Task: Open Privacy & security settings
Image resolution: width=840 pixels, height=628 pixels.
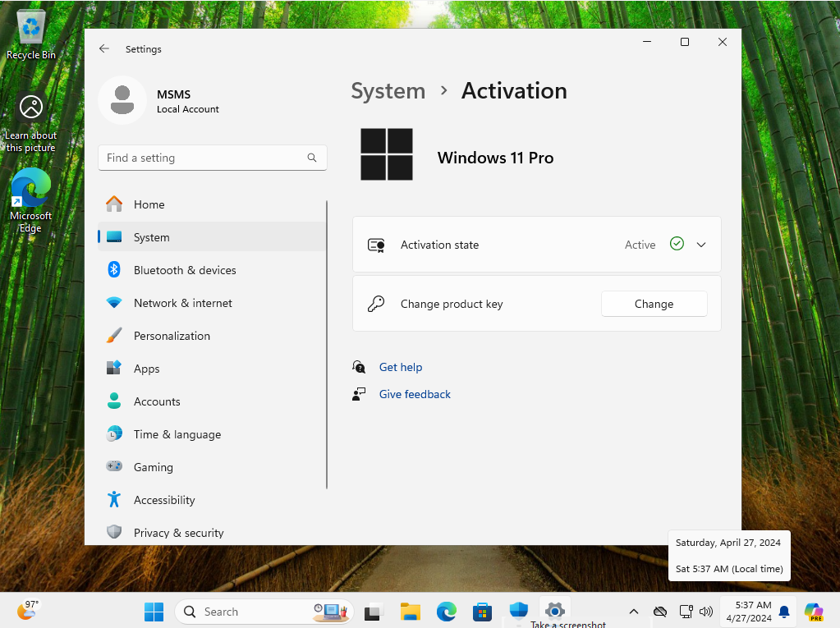Action: 178,533
